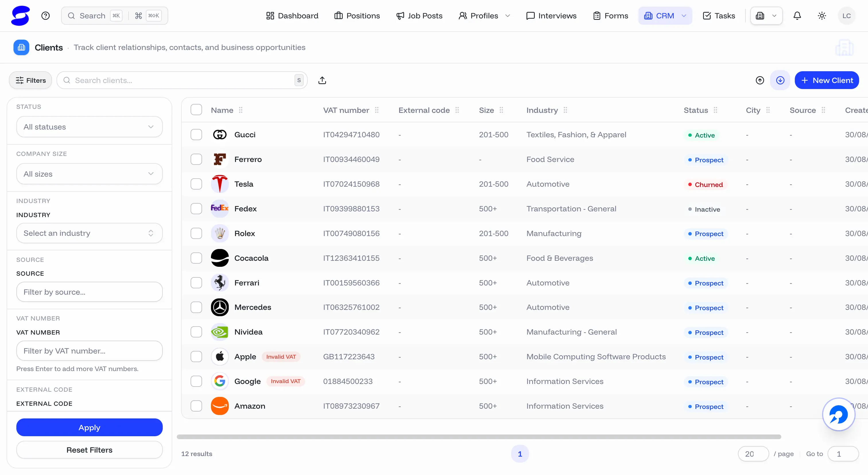This screenshot has height=475, width=868.
Task: Click the circled up-arrow import icon
Action: point(760,80)
